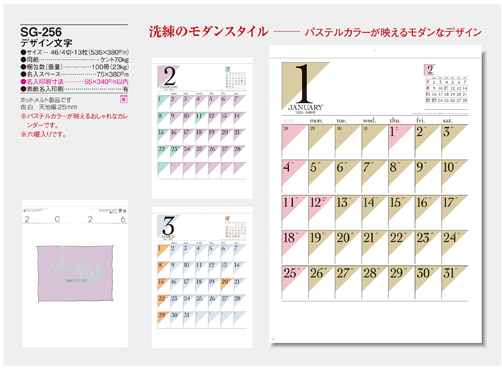Click the pink January 1 date cell
The width and height of the screenshot is (502, 369).
click(x=401, y=141)
